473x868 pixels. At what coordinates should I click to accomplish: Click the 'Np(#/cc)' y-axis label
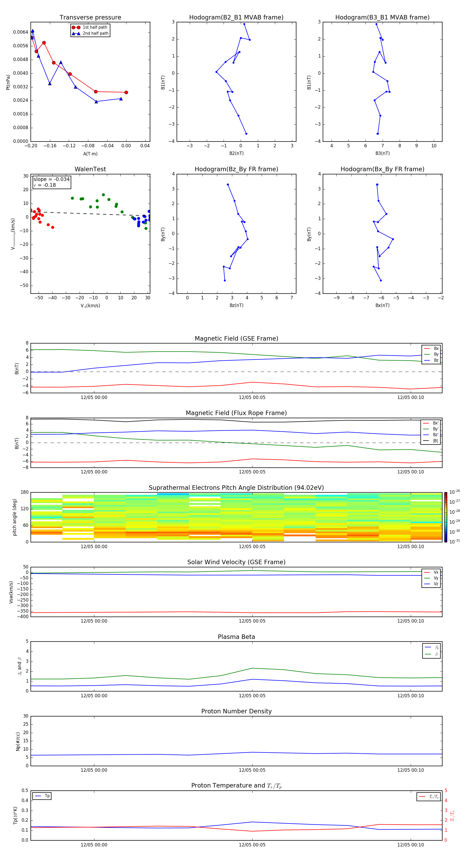pyautogui.click(x=18, y=741)
